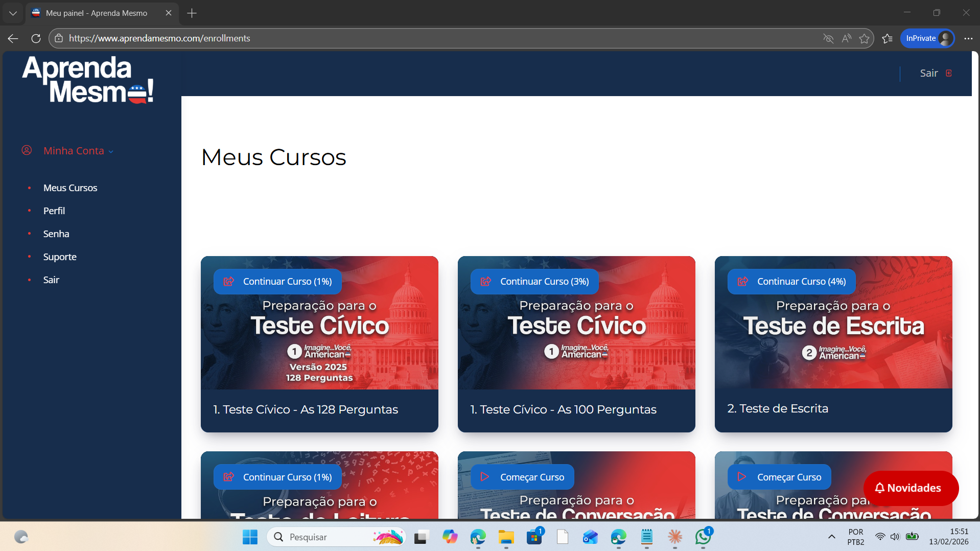Open WhatsApp from the taskbar
Screen dimensions: 980x551
pos(703,537)
